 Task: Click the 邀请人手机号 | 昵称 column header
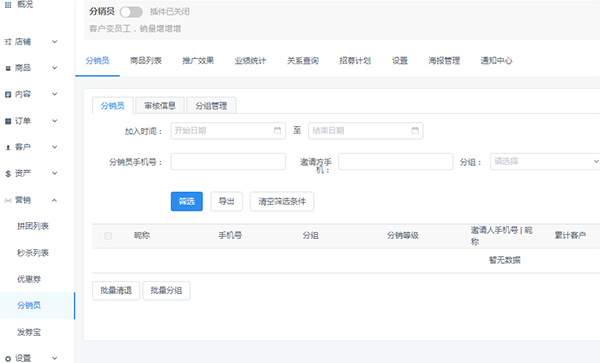[x=501, y=236]
